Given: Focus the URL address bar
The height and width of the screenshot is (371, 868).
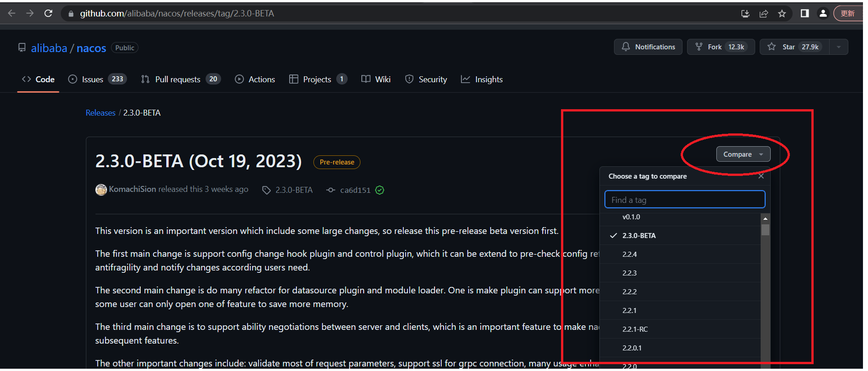Looking at the screenshot, I should (402, 14).
